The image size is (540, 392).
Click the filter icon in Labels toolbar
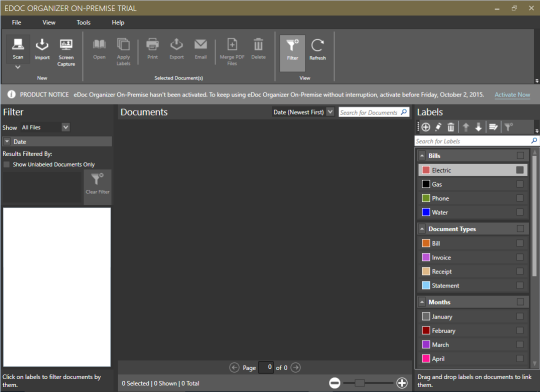coord(509,127)
